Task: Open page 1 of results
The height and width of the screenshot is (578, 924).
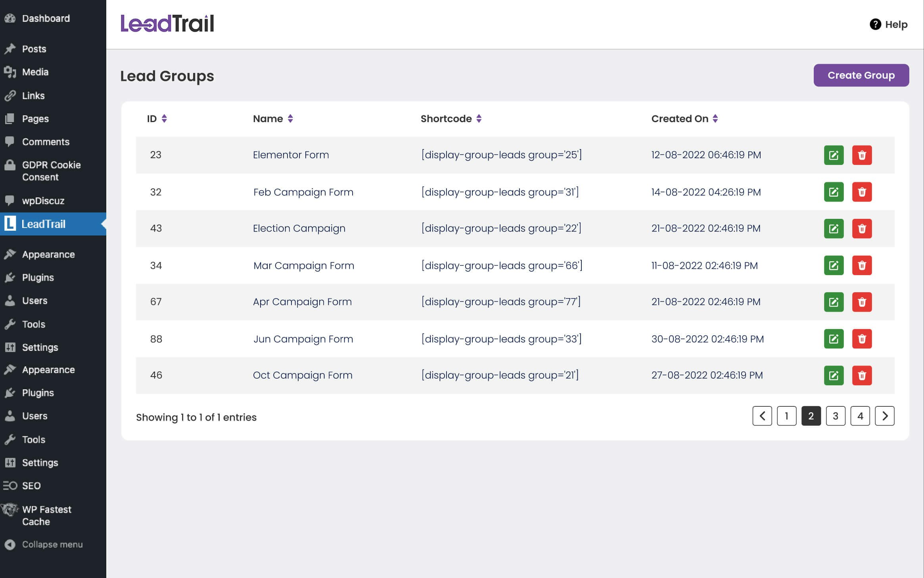Action: pos(787,416)
